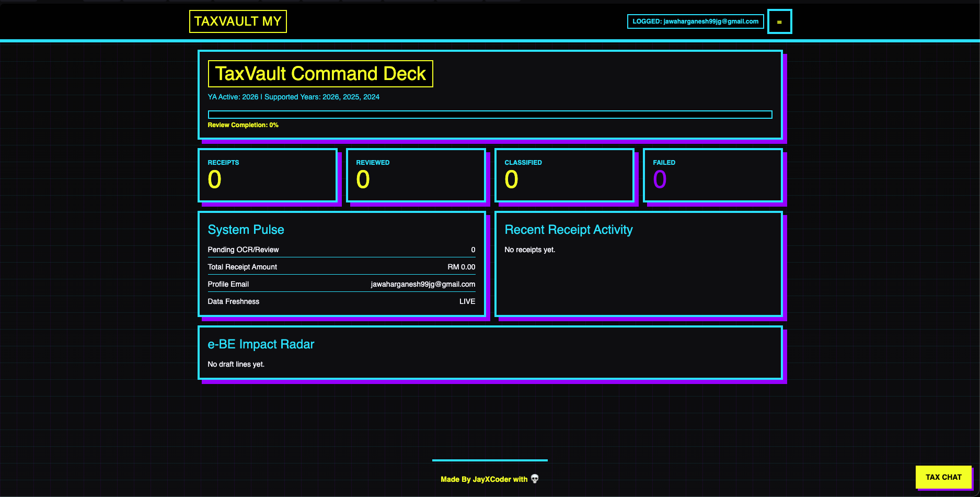Click 'Review Completion: 0%' label
The height and width of the screenshot is (497, 980).
243,125
